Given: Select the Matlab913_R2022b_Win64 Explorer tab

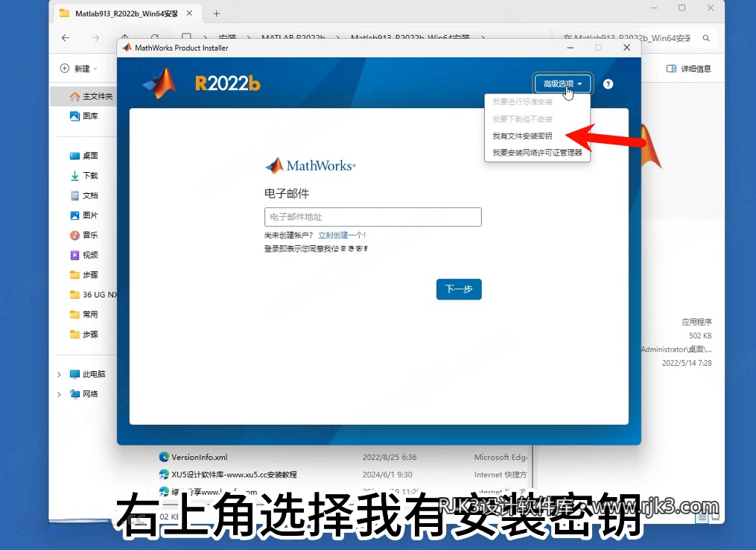Looking at the screenshot, I should click(127, 13).
